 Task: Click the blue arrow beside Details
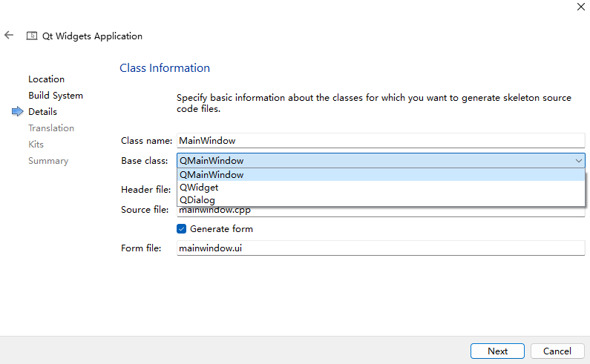coord(17,111)
